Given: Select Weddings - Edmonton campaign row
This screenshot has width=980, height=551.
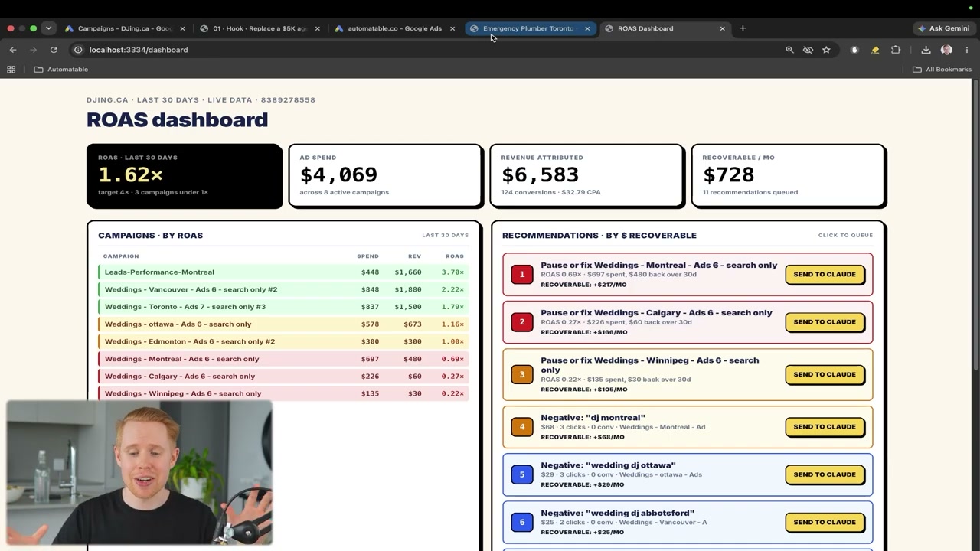Looking at the screenshot, I should [284, 341].
